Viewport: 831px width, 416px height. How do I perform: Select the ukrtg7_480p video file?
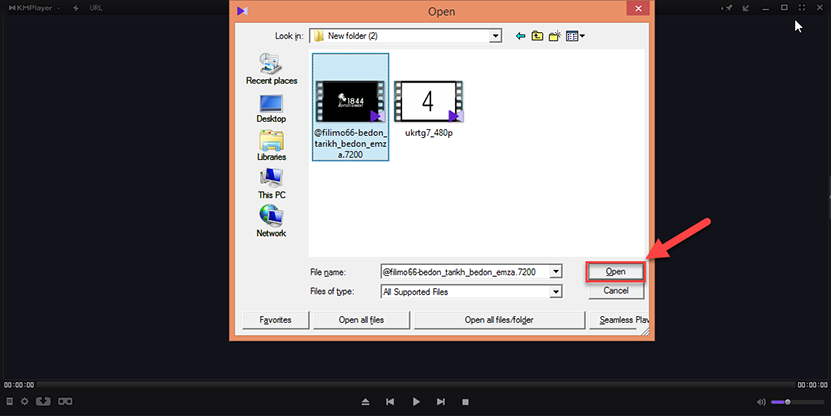pyautogui.click(x=428, y=109)
